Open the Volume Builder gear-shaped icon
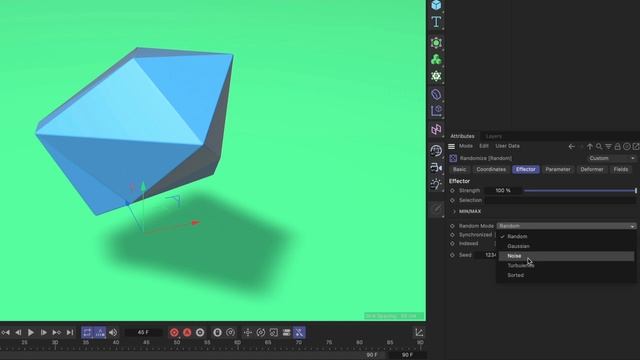640x360 pixels. (436, 76)
